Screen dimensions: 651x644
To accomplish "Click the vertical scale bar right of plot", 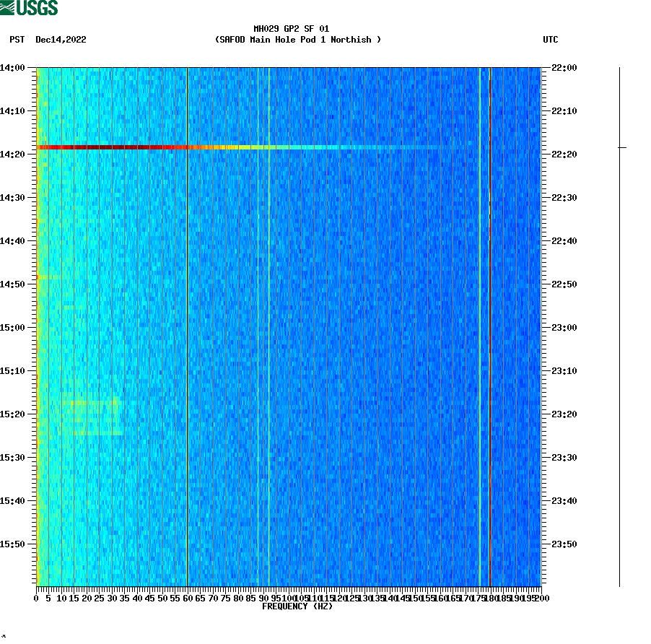I will click(619, 325).
